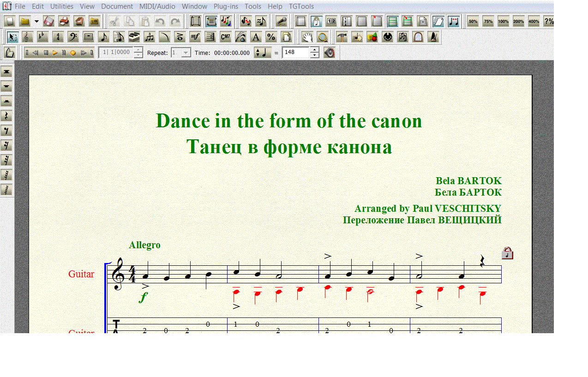Click the Print icon
This screenshot has width=588, height=377.
[x=64, y=21]
